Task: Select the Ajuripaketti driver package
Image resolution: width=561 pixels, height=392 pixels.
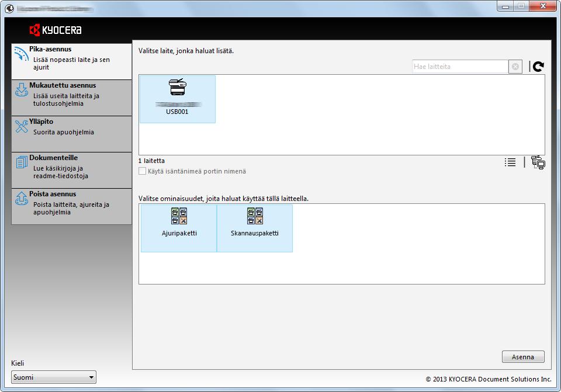Action: tap(179, 228)
